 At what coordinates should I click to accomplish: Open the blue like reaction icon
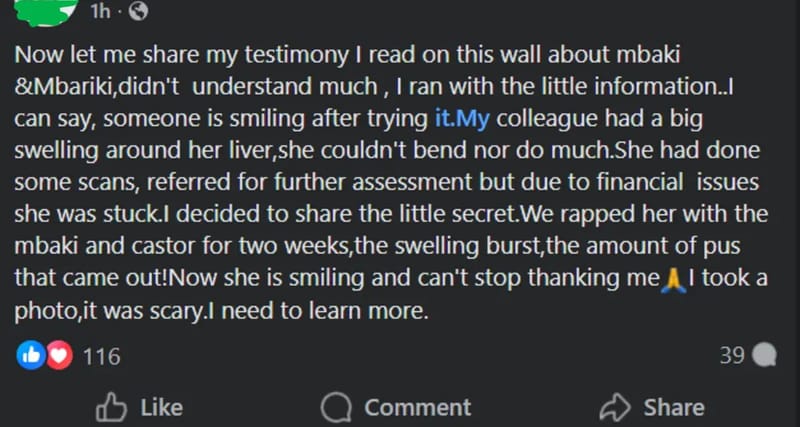tap(29, 355)
